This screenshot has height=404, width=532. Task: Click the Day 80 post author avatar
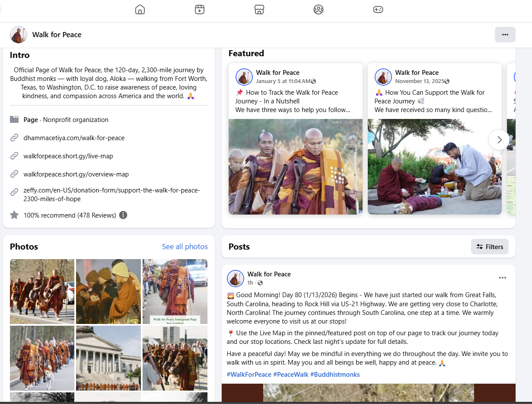236,279
